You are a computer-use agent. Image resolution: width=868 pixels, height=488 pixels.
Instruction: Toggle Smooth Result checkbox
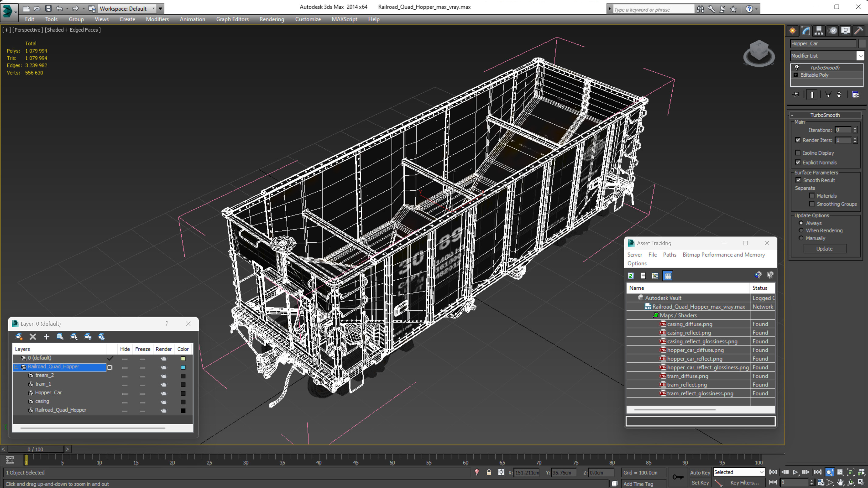coord(798,180)
